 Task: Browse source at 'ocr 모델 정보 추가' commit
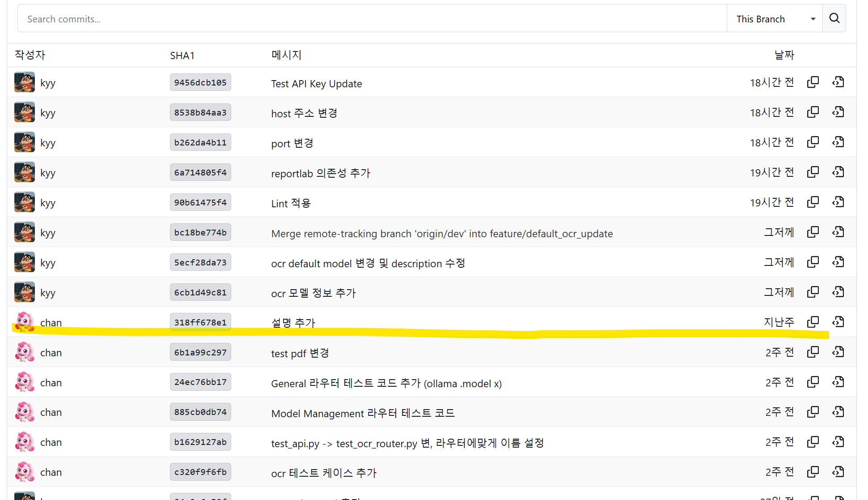tap(838, 292)
